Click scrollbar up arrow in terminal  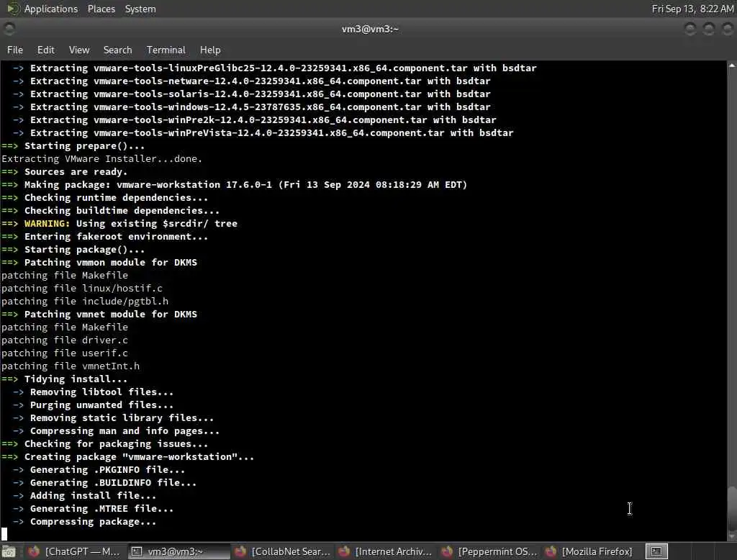point(732,66)
